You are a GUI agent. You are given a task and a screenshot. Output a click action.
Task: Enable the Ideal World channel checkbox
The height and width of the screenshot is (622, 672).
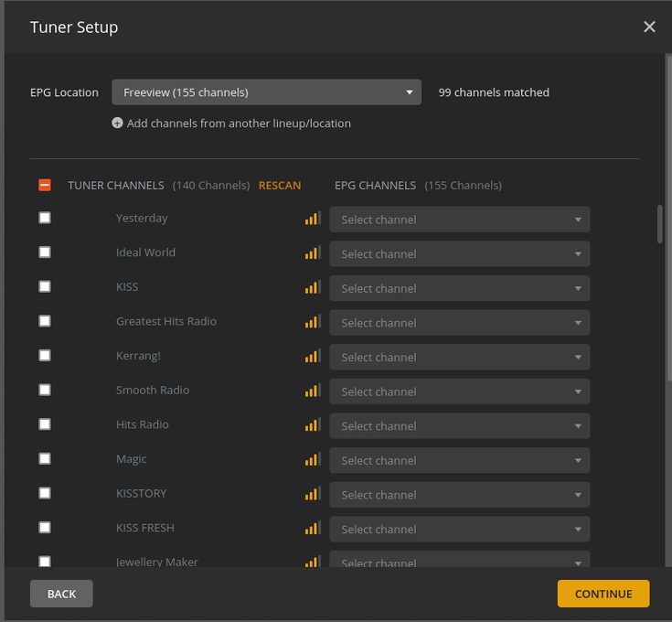tap(45, 252)
